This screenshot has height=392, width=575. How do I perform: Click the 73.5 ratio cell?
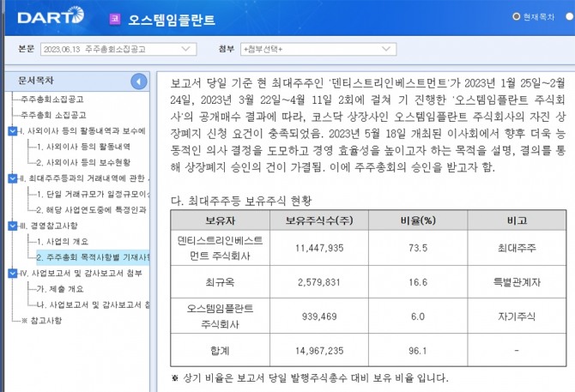tap(418, 248)
